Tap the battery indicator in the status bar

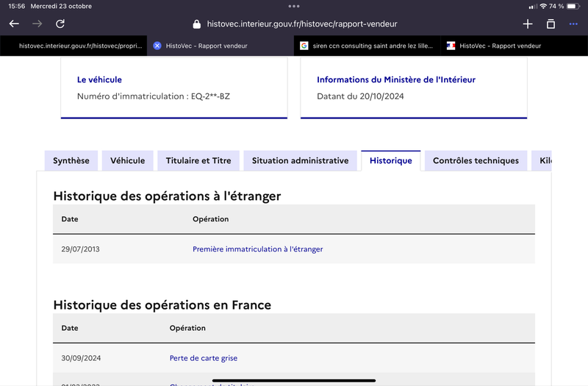[x=573, y=6]
